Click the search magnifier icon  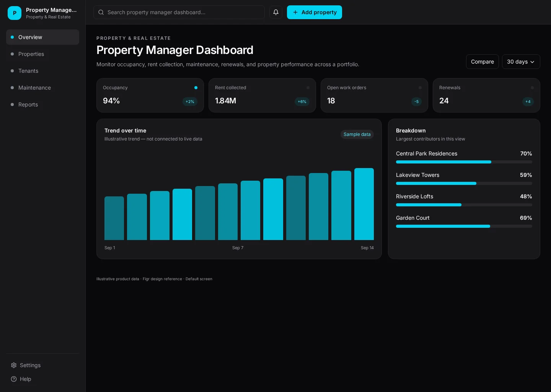(x=101, y=12)
